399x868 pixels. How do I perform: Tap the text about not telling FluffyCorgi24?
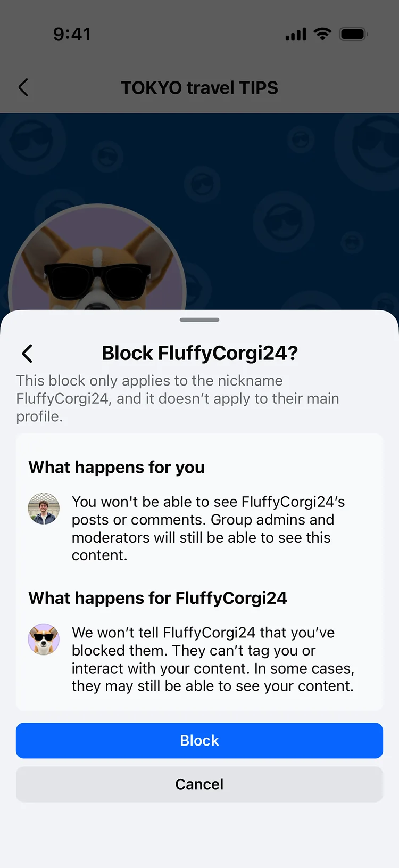[x=213, y=659]
